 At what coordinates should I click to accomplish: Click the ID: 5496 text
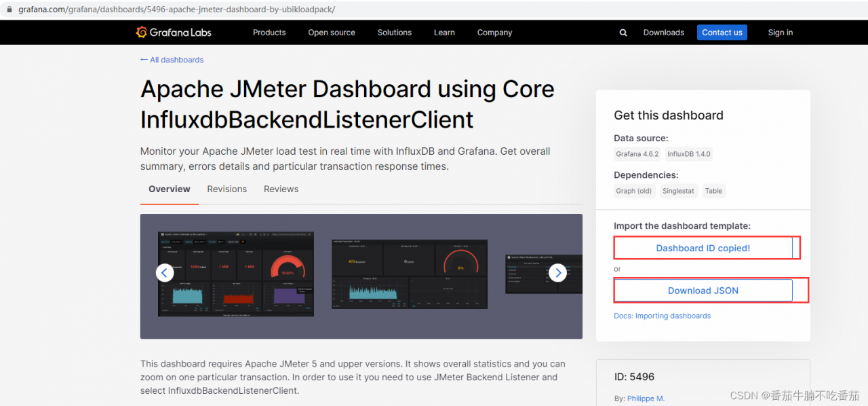point(634,377)
